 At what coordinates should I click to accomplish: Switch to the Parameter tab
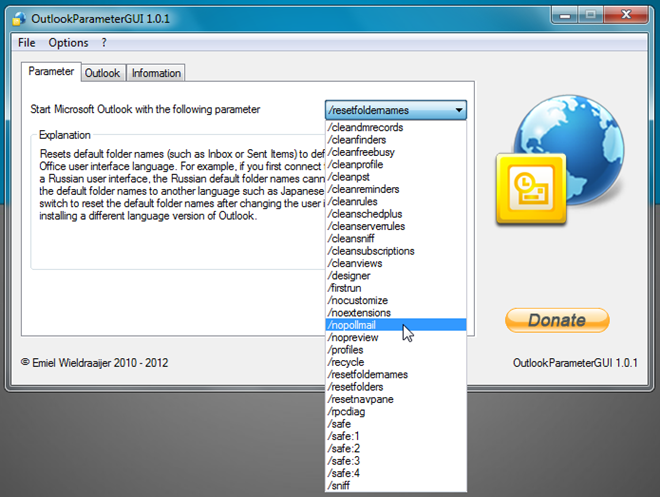(x=51, y=72)
